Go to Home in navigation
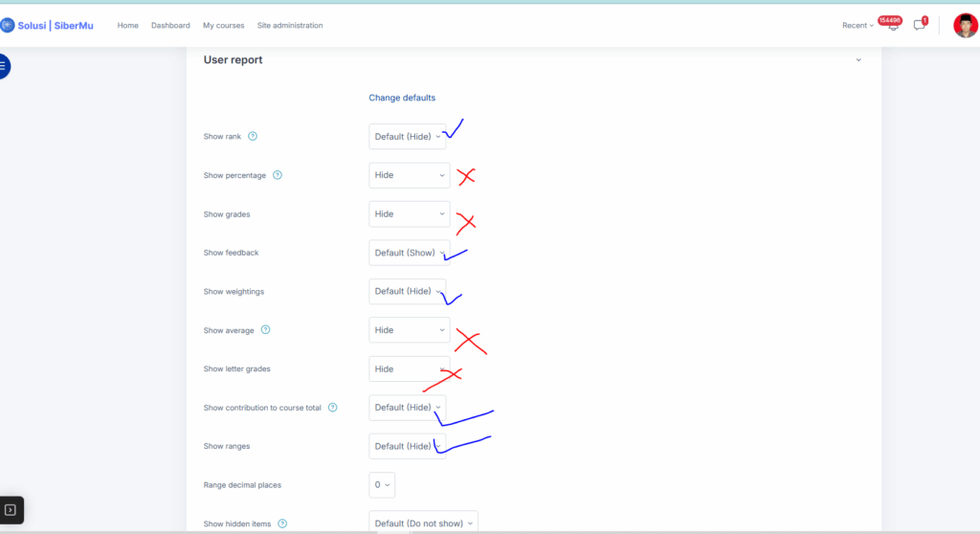The width and height of the screenshot is (980, 534). 128,26
